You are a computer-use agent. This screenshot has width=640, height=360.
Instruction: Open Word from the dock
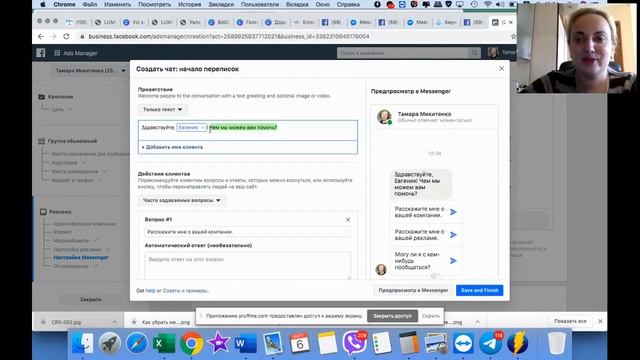[x=246, y=343]
